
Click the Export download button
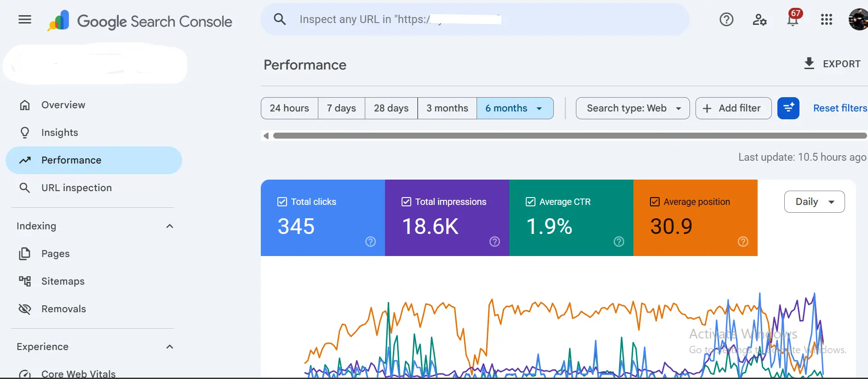(x=832, y=64)
